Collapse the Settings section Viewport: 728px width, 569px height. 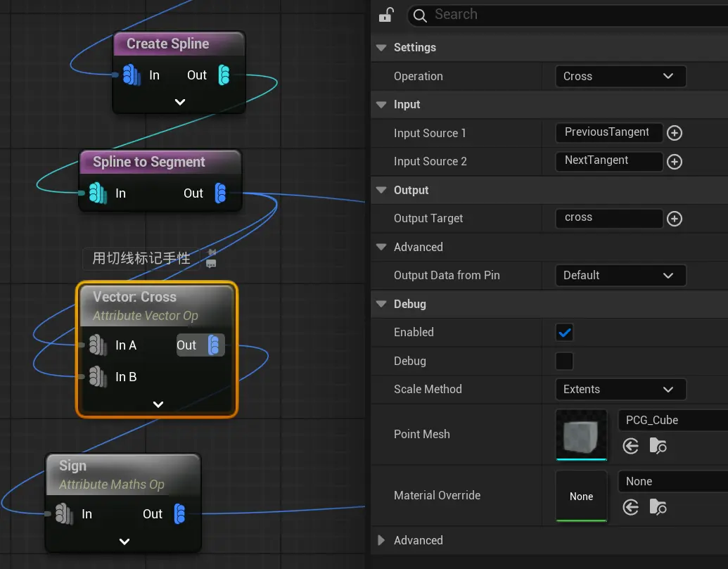tap(381, 48)
